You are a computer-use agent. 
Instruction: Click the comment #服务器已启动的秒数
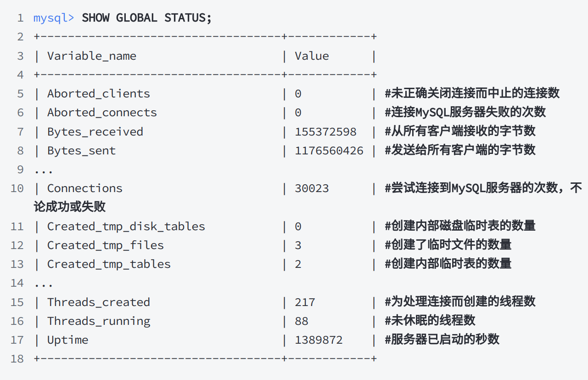tap(442, 340)
